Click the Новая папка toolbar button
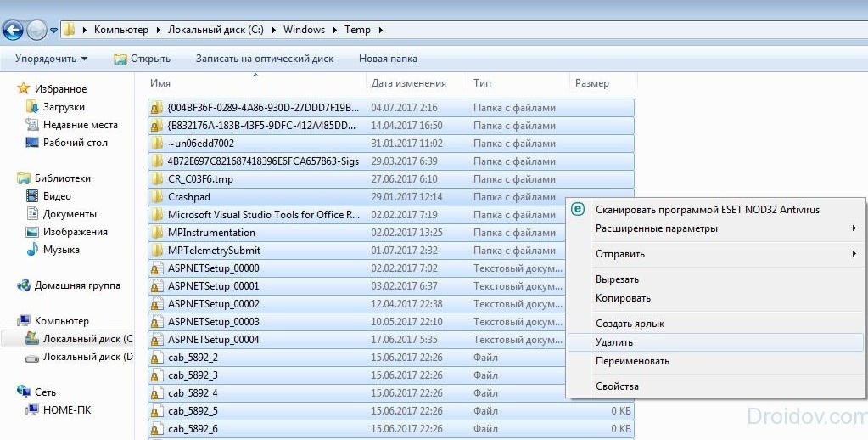This screenshot has height=440, width=868. click(388, 59)
